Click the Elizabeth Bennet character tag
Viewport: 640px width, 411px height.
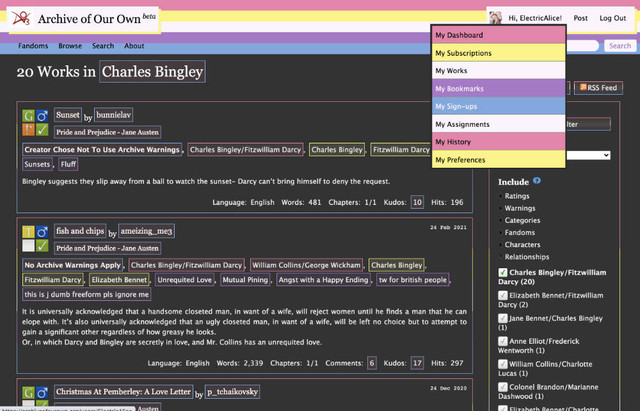(x=119, y=280)
